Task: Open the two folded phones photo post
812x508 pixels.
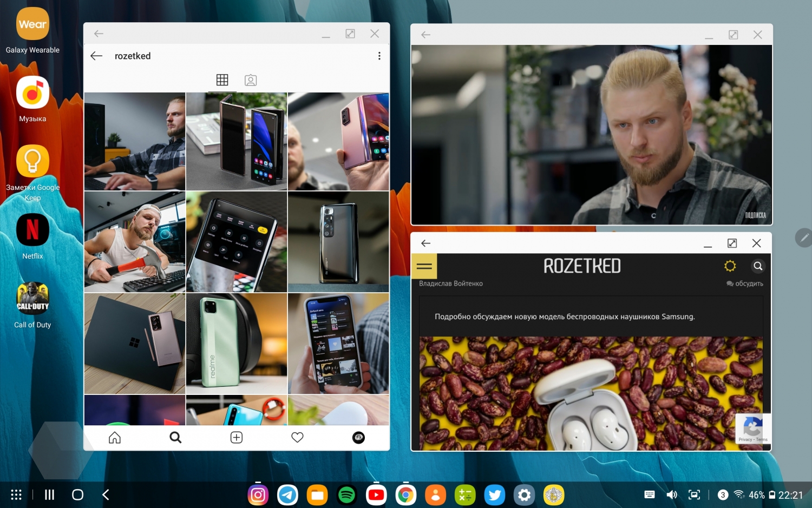Action: point(237,141)
